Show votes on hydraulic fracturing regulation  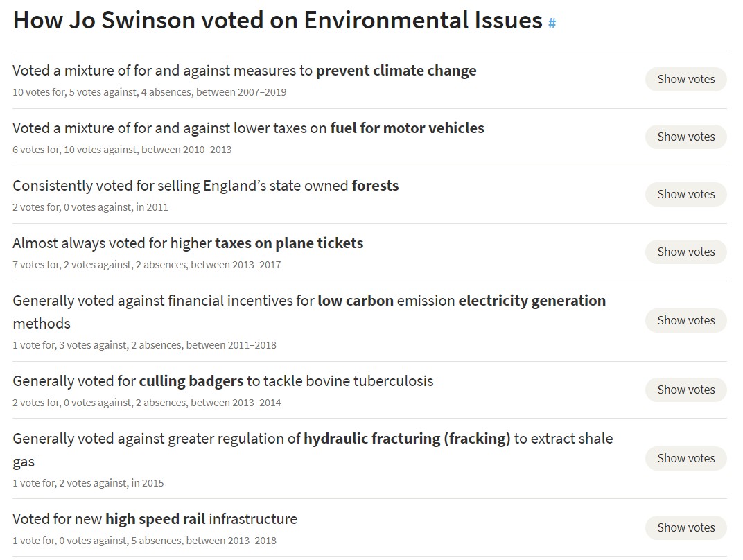coord(685,459)
